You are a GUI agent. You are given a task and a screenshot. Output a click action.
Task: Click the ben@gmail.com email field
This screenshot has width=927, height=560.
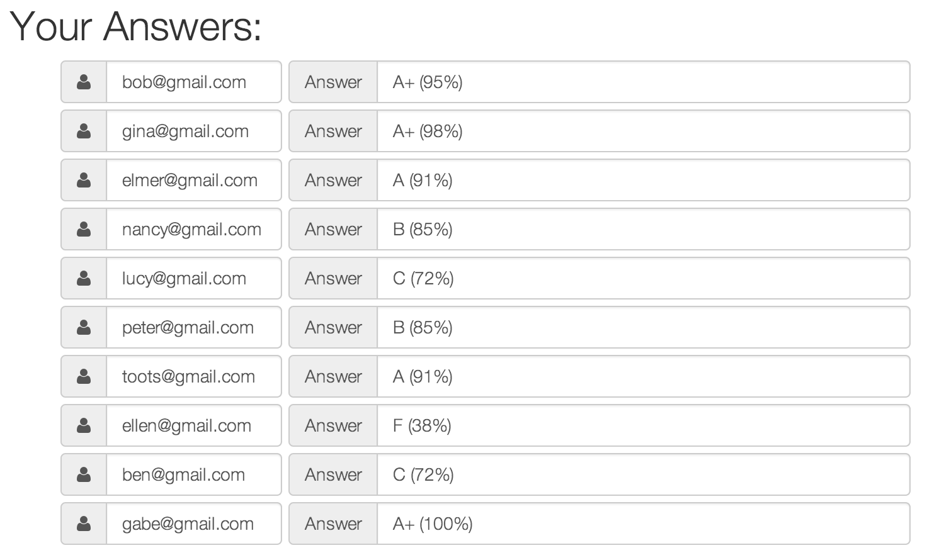tap(194, 474)
